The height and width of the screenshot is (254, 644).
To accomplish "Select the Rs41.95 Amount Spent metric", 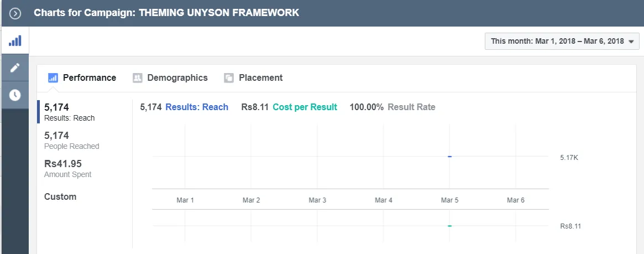I will [68, 169].
